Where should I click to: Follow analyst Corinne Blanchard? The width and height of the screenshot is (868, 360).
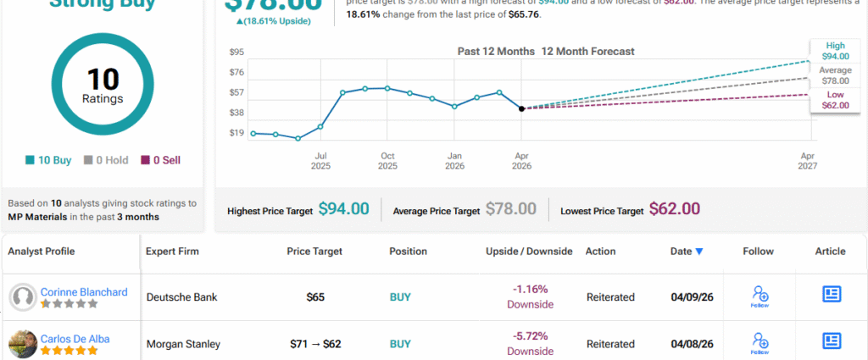(x=759, y=296)
